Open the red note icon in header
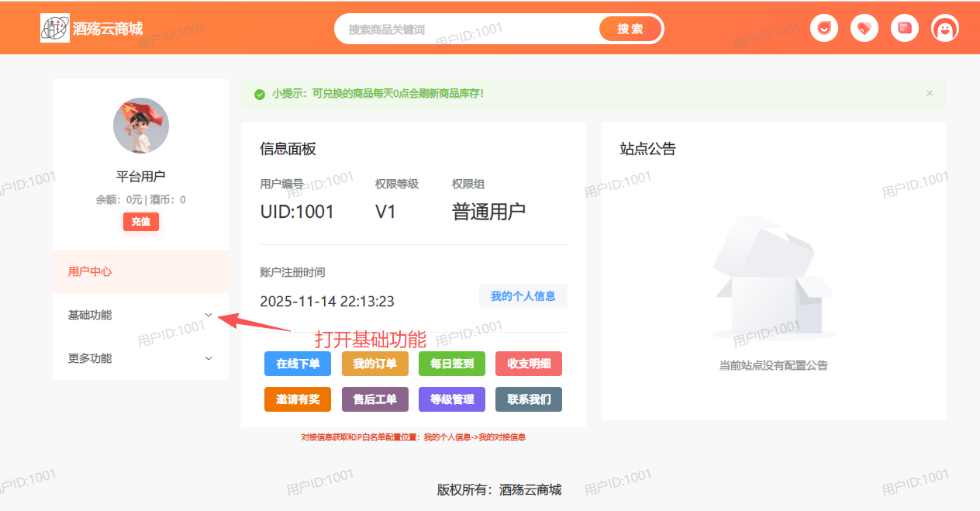The image size is (980, 511). [x=905, y=29]
